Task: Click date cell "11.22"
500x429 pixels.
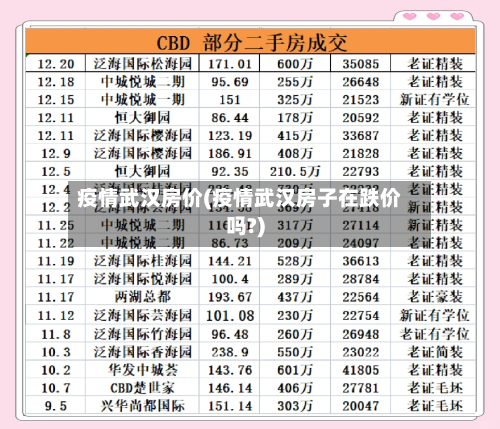Action: pos(56,244)
